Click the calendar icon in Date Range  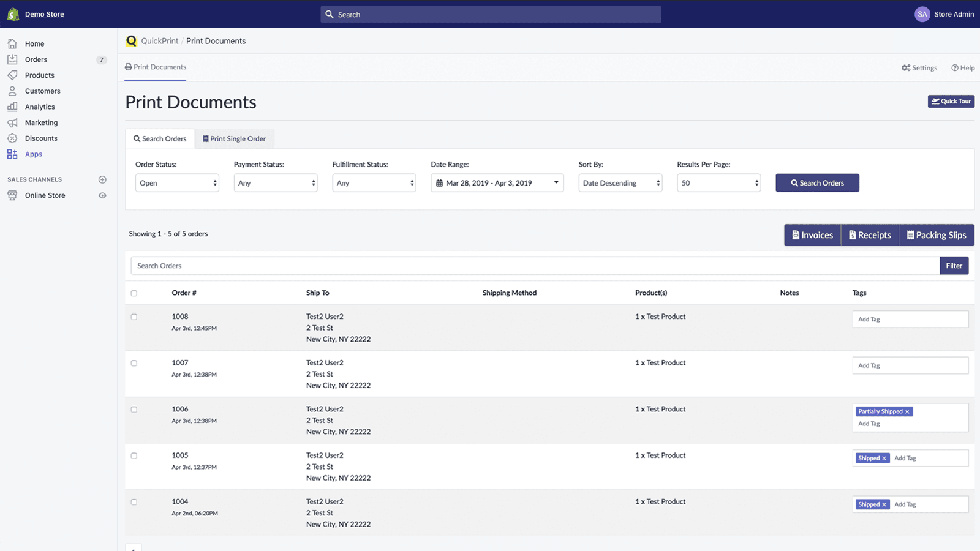point(440,182)
